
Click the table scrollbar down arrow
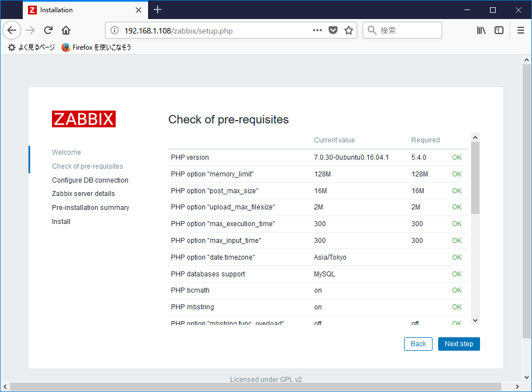[x=475, y=321]
